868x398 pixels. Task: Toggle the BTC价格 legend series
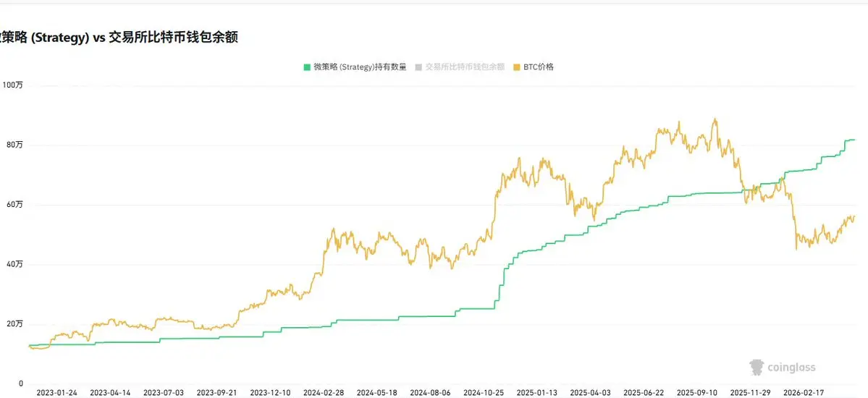tap(534, 67)
